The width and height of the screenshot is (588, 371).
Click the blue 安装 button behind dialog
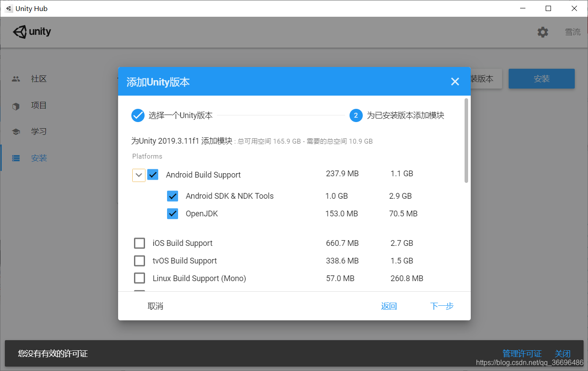(542, 79)
